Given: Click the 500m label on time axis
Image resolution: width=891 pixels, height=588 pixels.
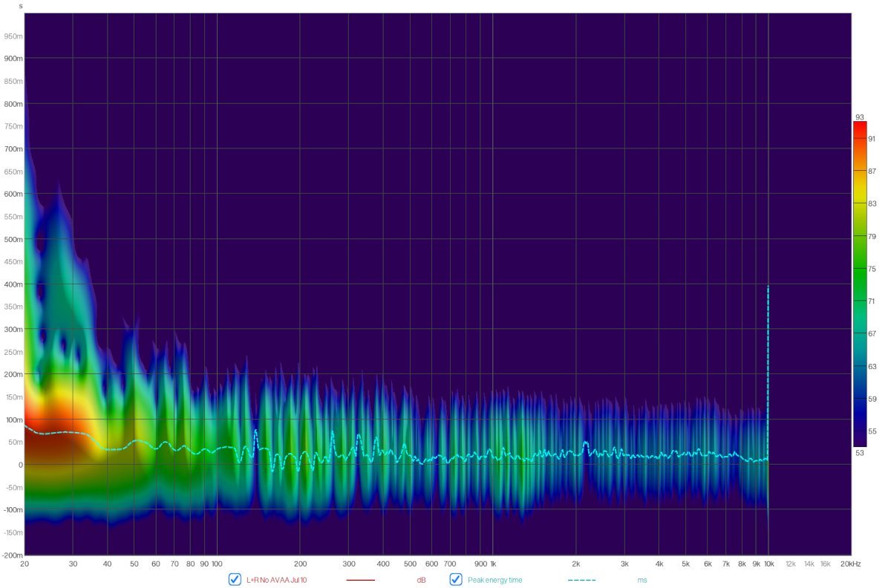Looking at the screenshot, I should click(13, 239).
